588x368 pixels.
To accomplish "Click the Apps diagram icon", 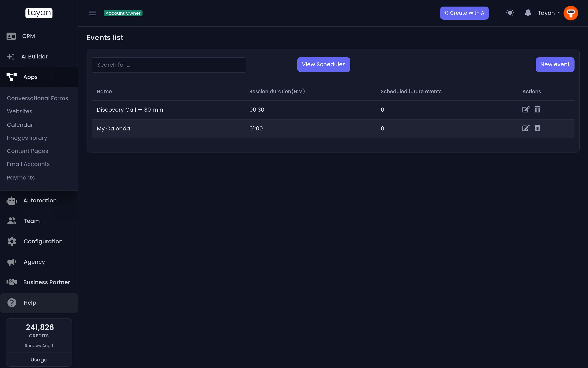I will pyautogui.click(x=11, y=77).
